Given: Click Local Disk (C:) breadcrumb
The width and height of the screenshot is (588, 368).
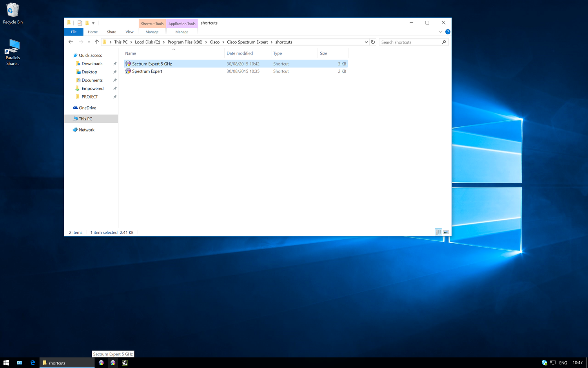Looking at the screenshot, I should coord(147,42).
